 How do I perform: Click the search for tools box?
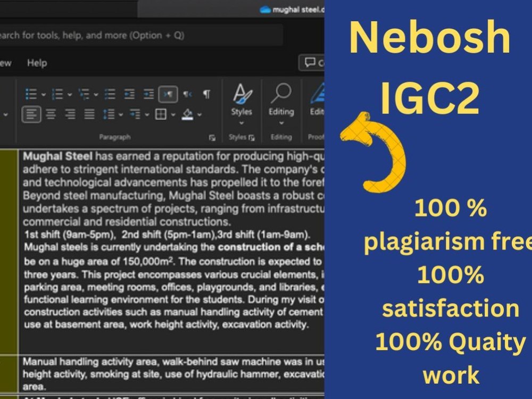(x=141, y=35)
